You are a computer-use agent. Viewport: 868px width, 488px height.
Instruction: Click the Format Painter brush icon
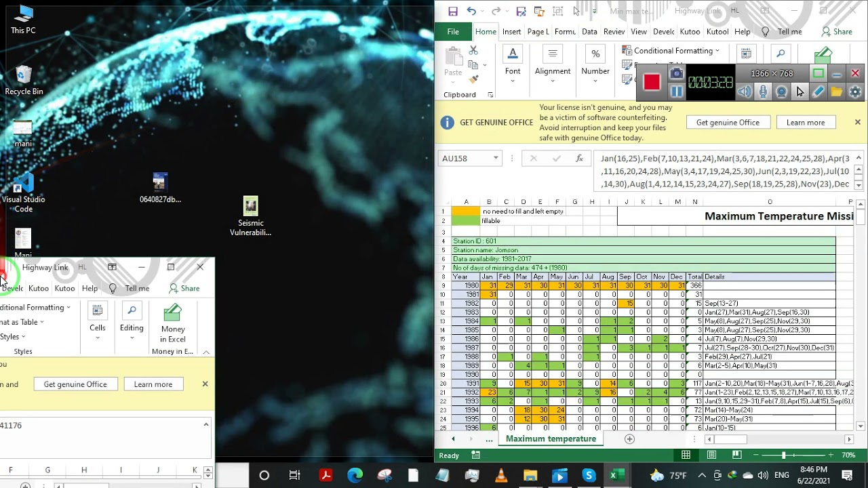pyautogui.click(x=473, y=79)
